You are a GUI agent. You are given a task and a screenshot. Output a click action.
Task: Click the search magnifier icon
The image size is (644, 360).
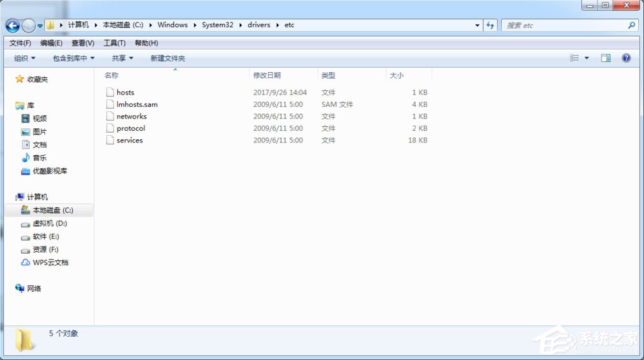(x=632, y=25)
